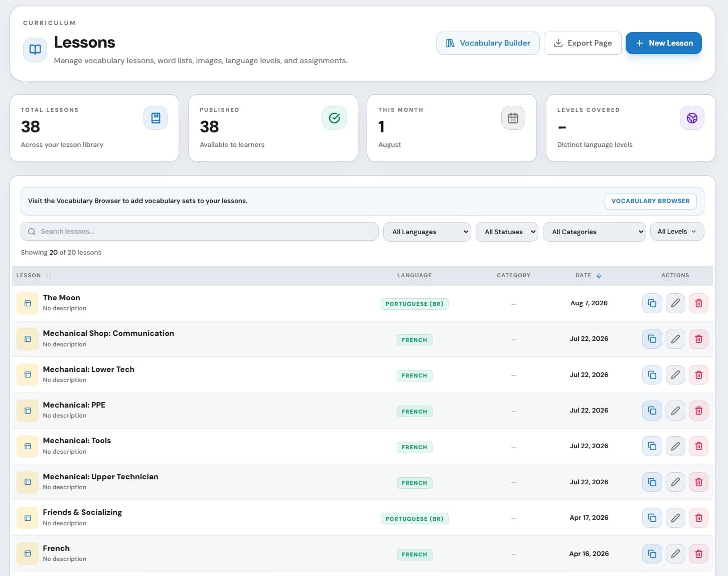728x576 pixels.
Task: Edit Mechanical Shop: Communication lesson
Action: [x=675, y=339]
